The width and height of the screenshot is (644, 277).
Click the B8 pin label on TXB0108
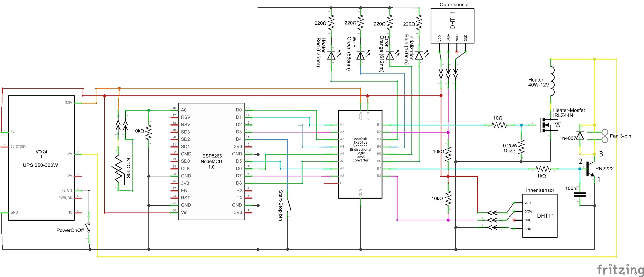(379, 176)
